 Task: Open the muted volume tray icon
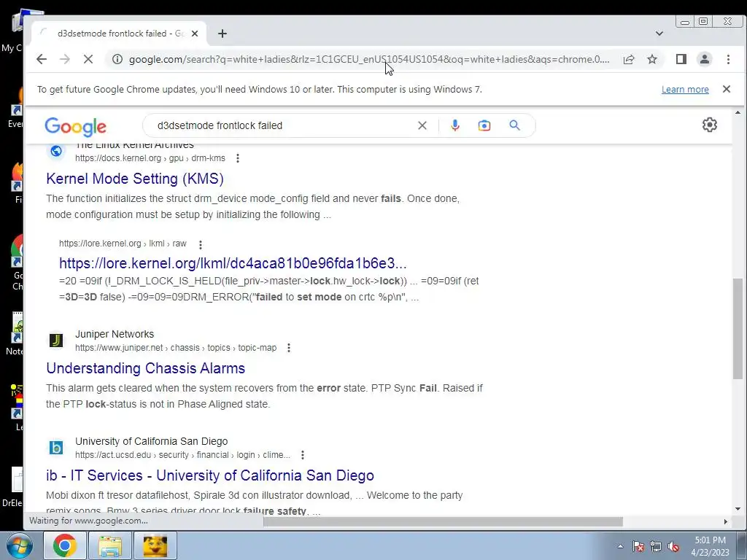pyautogui.click(x=673, y=547)
